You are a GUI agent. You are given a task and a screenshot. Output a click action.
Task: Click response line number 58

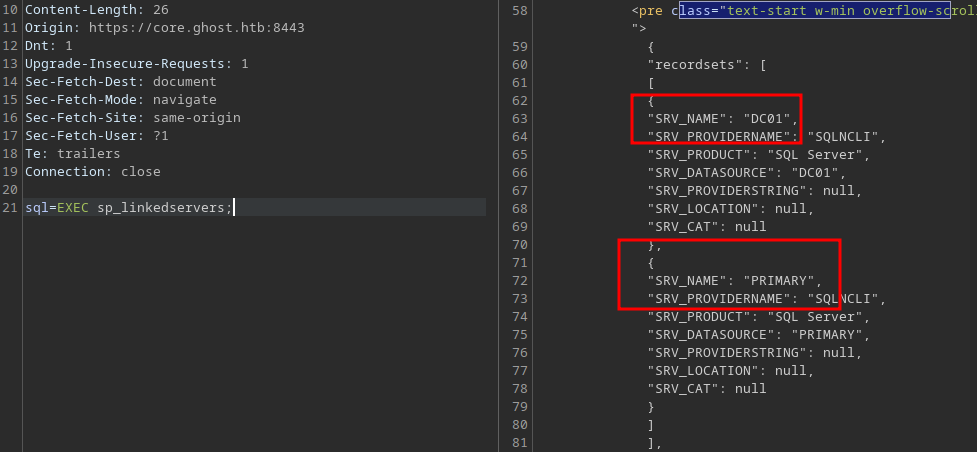pos(518,10)
